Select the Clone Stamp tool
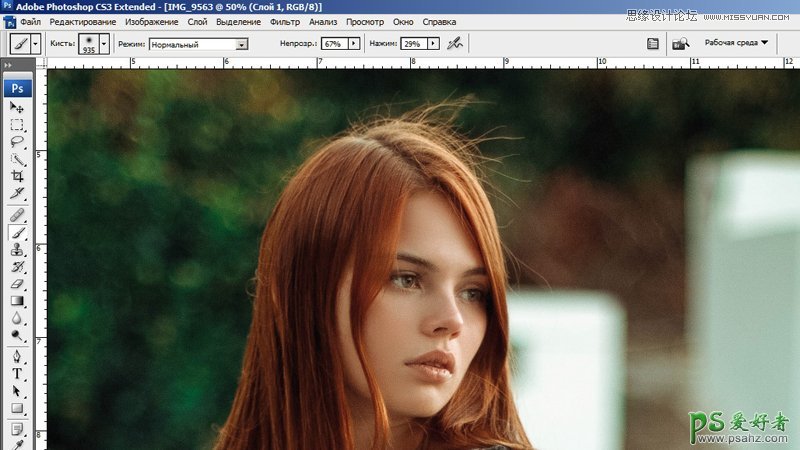Viewport: 800px width, 450px height. [x=17, y=249]
